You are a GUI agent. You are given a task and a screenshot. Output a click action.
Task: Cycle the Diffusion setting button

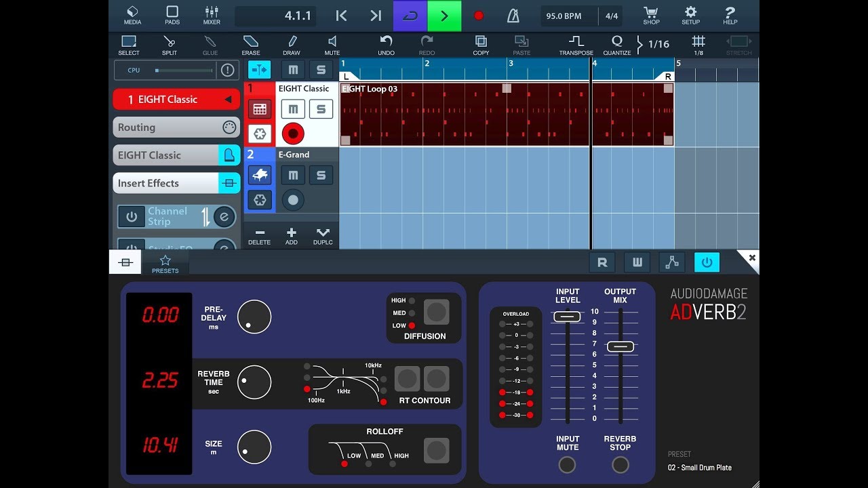click(437, 312)
